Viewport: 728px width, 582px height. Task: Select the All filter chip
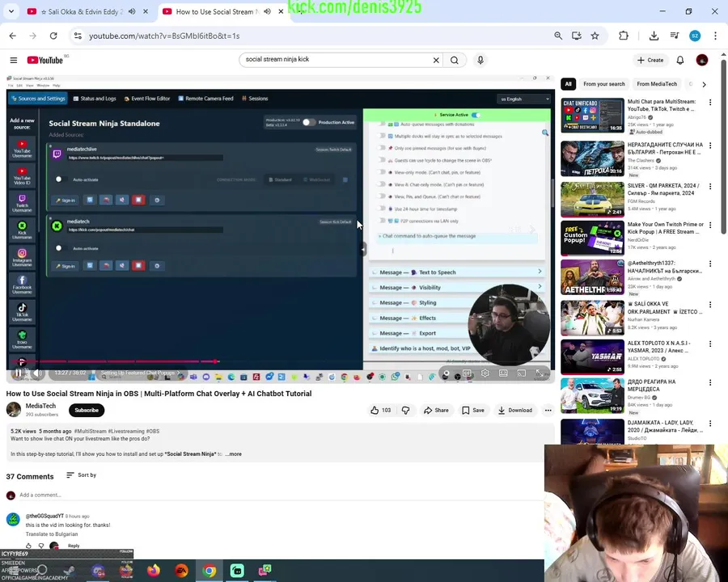[569, 84]
